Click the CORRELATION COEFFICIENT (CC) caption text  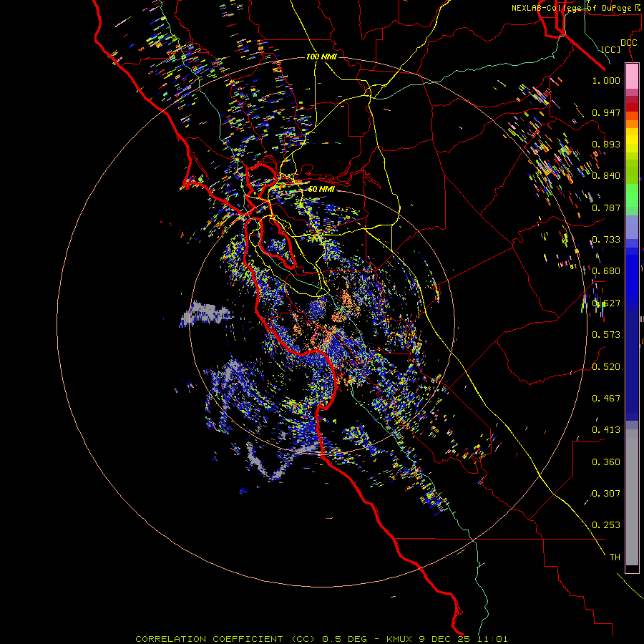pyautogui.click(x=225, y=639)
